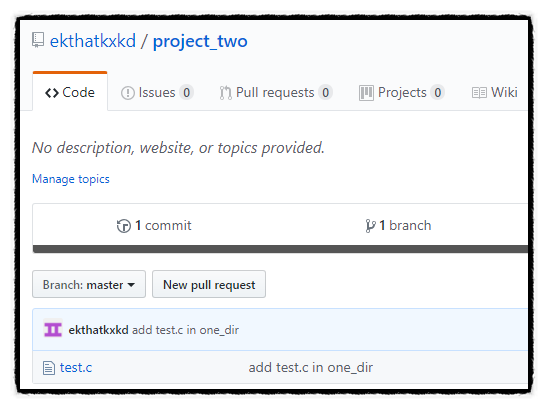548x409 pixels.
Task: Click the Pull requests count badge
Action: [x=325, y=93]
